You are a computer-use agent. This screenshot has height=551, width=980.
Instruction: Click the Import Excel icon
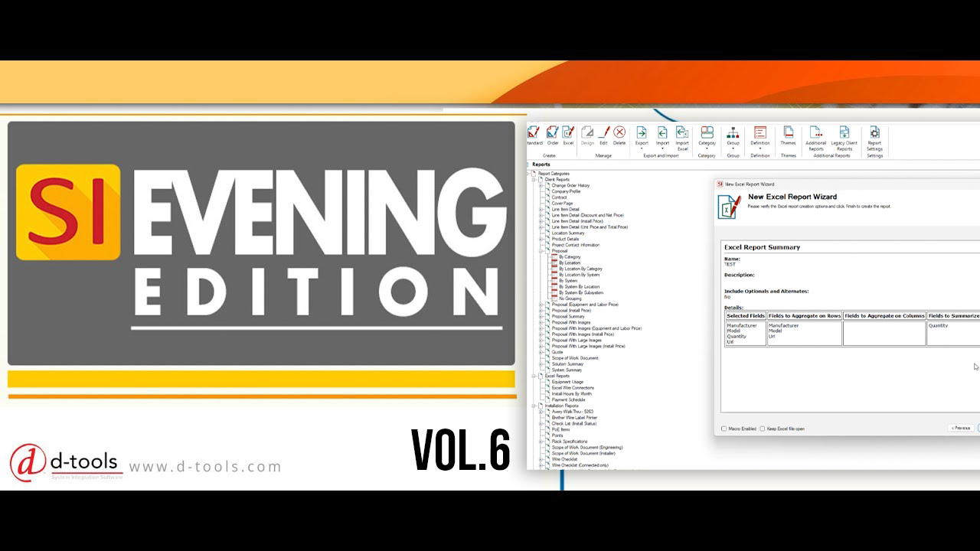click(x=681, y=134)
